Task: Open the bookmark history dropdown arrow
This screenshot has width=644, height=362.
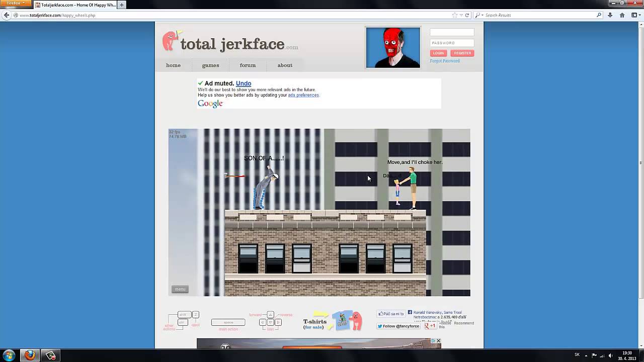Action: pyautogui.click(x=461, y=15)
